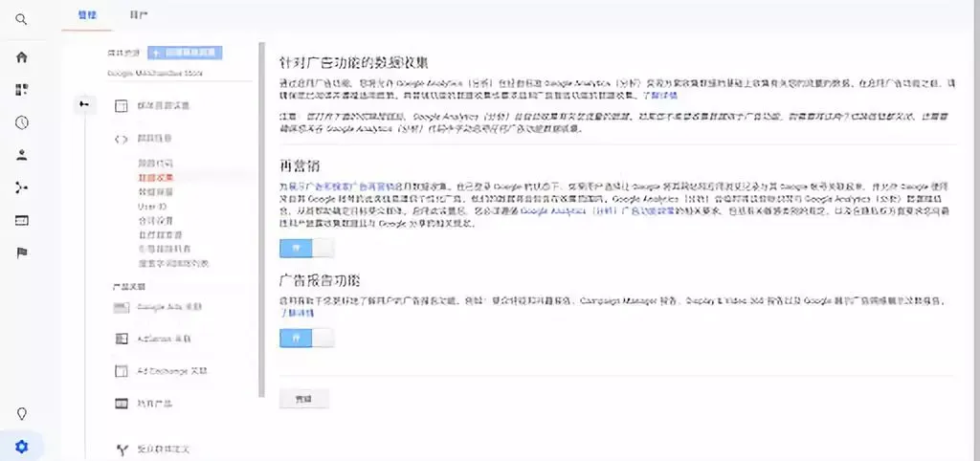This screenshot has height=461, width=980.
Task: Click the Tracking Info code brackets icon
Action: pyautogui.click(x=121, y=140)
